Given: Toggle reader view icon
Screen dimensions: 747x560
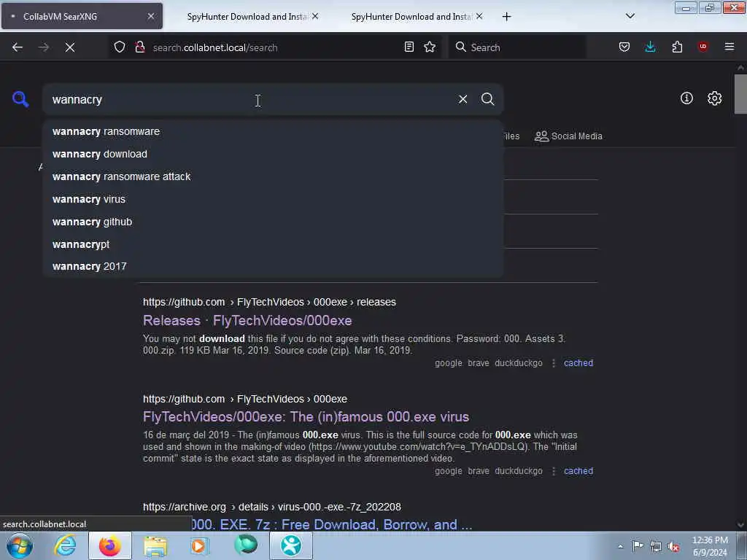Looking at the screenshot, I should click(x=409, y=47).
